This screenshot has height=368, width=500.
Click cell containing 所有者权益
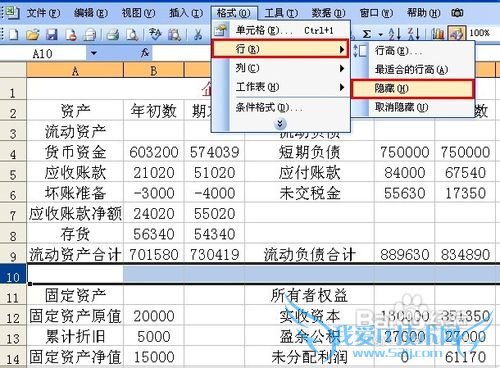pos(309,295)
